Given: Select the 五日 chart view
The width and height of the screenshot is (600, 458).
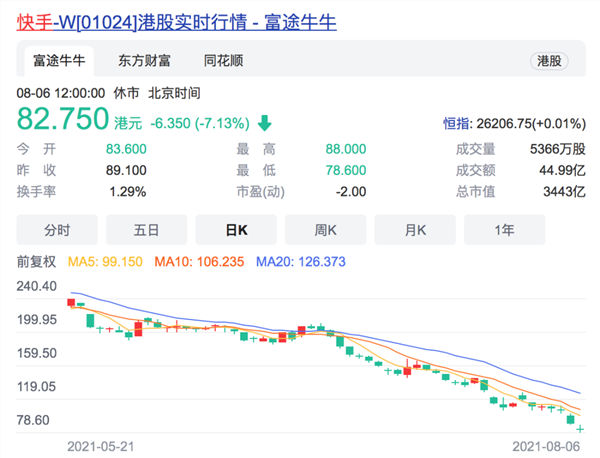Looking at the screenshot, I should pos(147,230).
